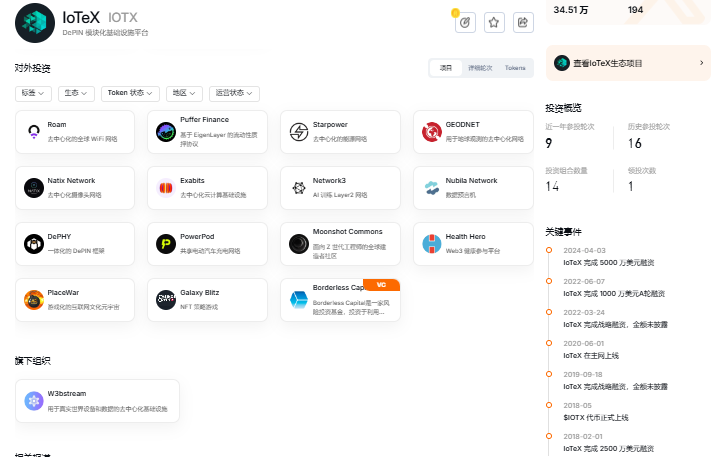Select the 2020-06-01 timeline marker
This screenshot has height=457, width=717.
tap(549, 343)
